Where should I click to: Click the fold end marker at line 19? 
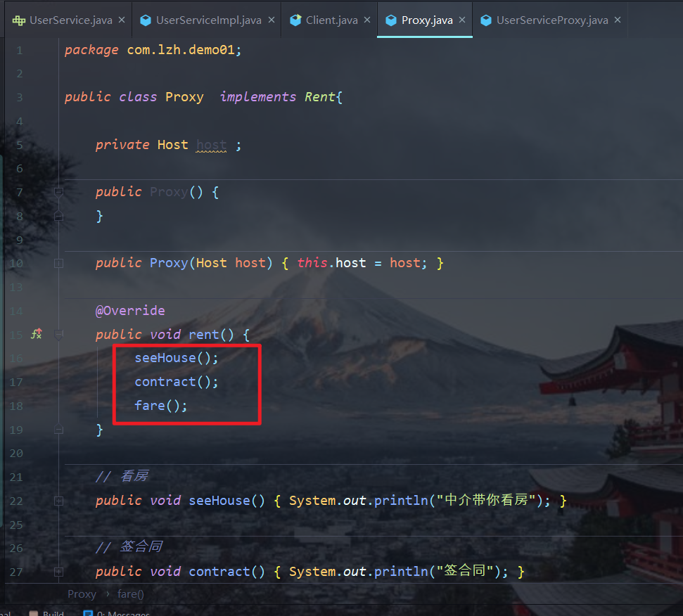point(58,430)
